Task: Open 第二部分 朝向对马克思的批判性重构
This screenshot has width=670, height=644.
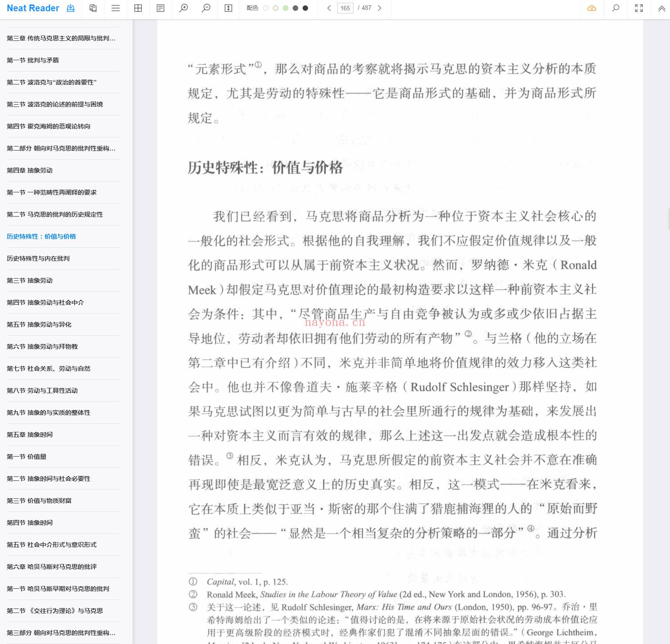Action: point(61,148)
